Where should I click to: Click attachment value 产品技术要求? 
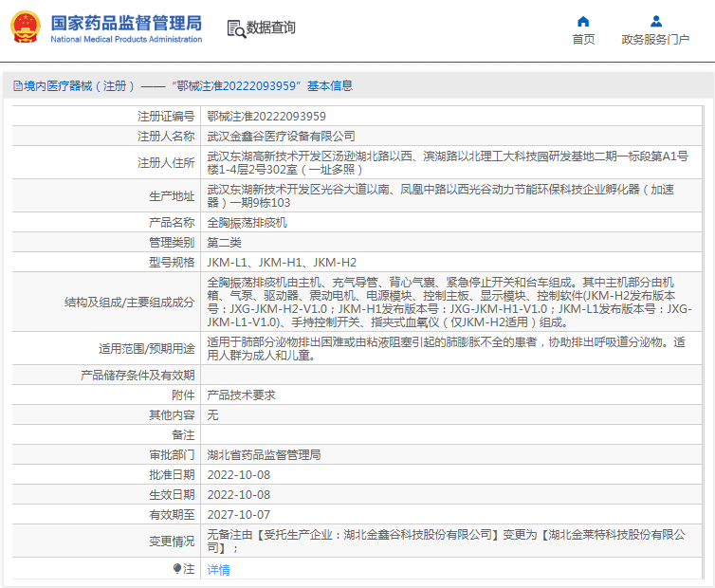pyautogui.click(x=241, y=395)
